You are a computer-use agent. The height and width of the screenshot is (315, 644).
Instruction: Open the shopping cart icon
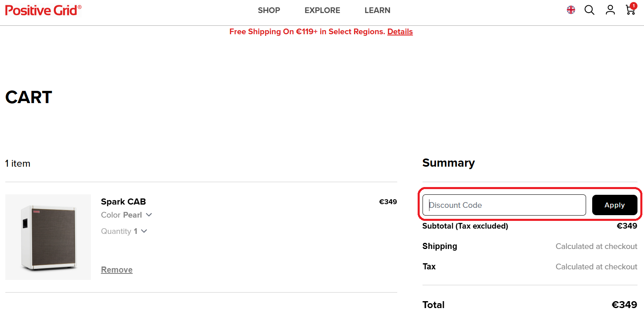(630, 10)
